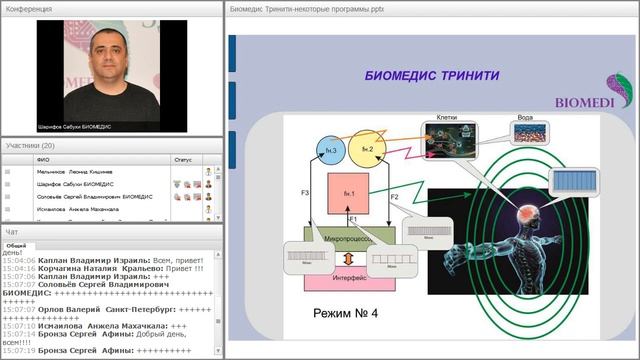Image resolution: width=640 pixels, height=360 pixels.
Task: Click the 15:07:06 Каплан Владимир Израиль message
Action: [x=86, y=277]
